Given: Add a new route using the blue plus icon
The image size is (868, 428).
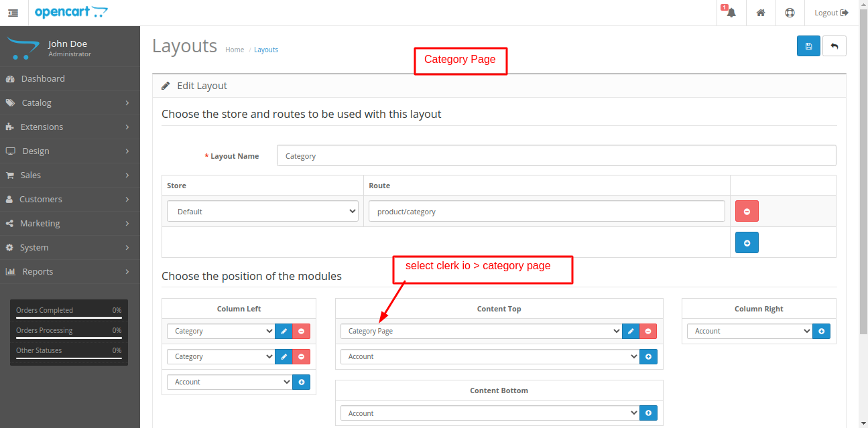Looking at the screenshot, I should click(x=747, y=242).
